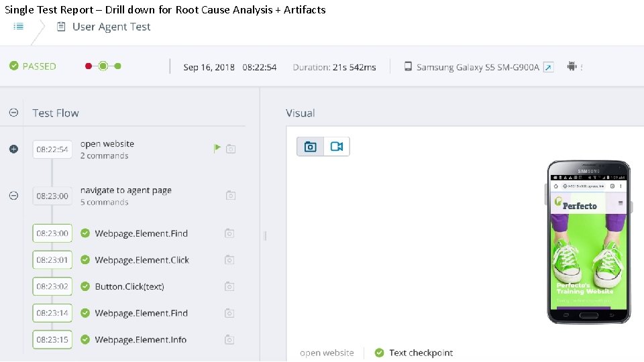
Task: Click the Text checkpoint label
Action: [421, 353]
